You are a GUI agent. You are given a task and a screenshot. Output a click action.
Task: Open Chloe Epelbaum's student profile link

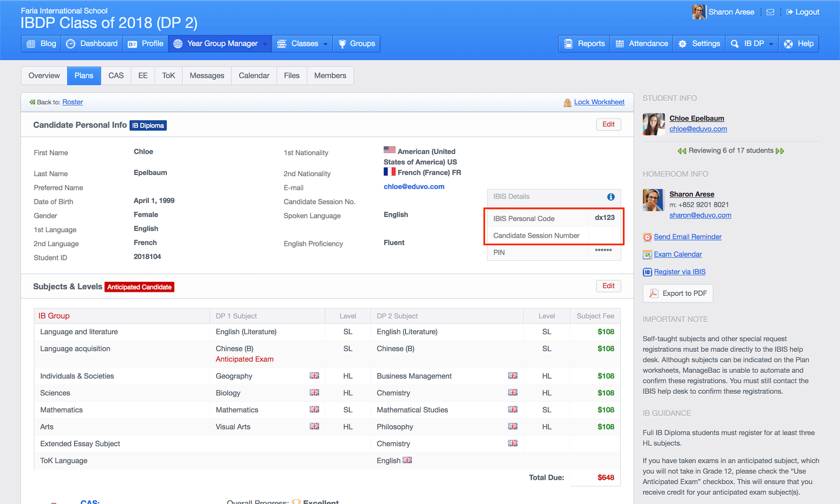click(697, 118)
